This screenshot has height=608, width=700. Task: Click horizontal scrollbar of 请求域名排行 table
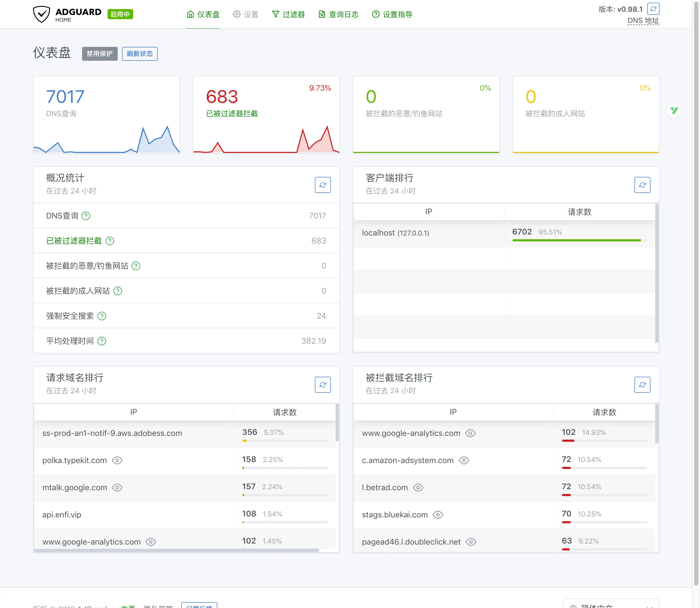pyautogui.click(x=176, y=550)
